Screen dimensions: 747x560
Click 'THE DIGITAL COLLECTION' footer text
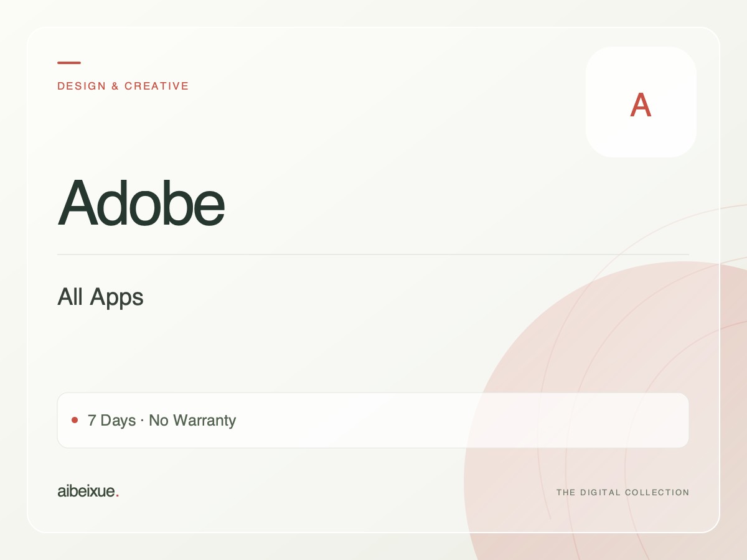pyautogui.click(x=622, y=492)
